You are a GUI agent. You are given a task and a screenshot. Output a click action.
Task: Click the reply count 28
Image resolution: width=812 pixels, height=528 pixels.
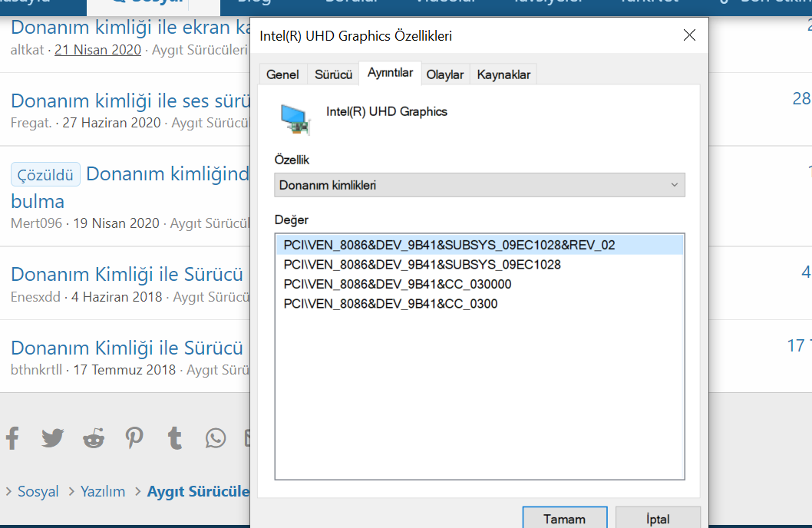(801, 98)
